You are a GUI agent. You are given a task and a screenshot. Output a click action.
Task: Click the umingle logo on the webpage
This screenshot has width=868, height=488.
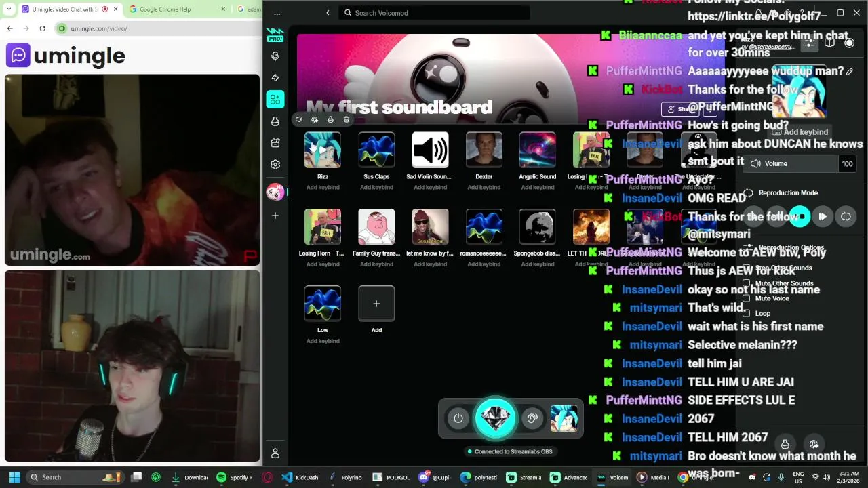click(x=66, y=56)
